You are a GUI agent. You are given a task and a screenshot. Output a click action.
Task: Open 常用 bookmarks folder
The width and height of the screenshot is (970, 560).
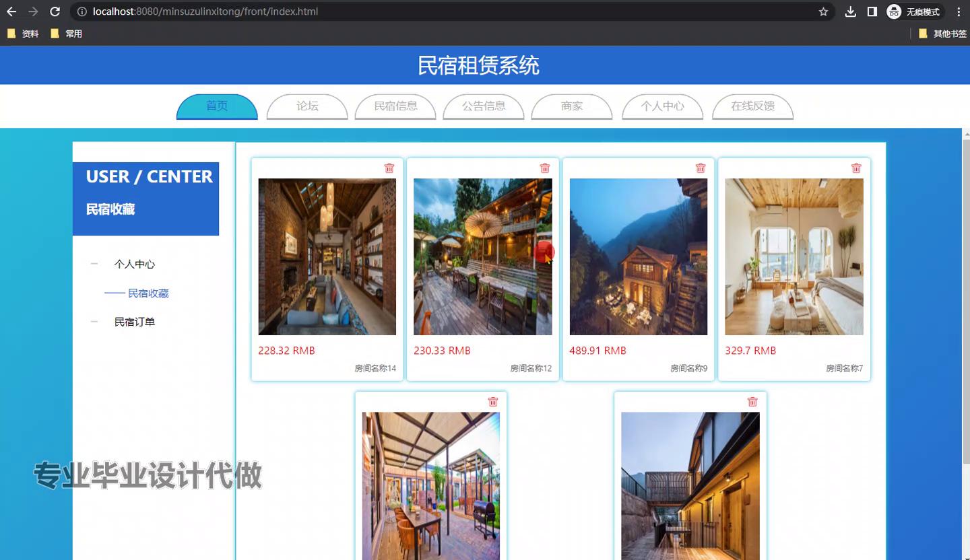click(66, 34)
